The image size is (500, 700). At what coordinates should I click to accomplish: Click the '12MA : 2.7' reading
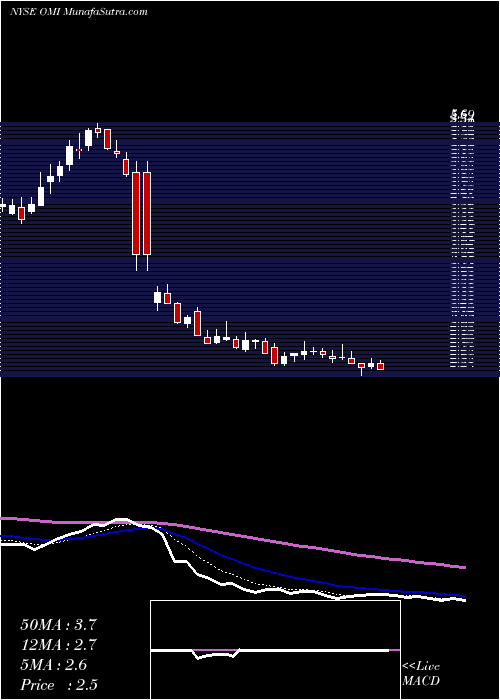(58, 645)
